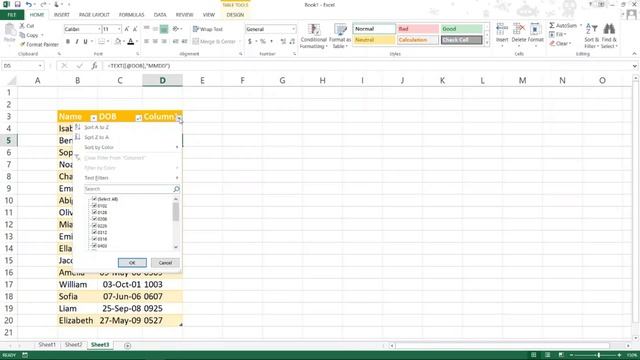Click the Cut command
The height and width of the screenshot is (360, 640).
pos(27,26)
